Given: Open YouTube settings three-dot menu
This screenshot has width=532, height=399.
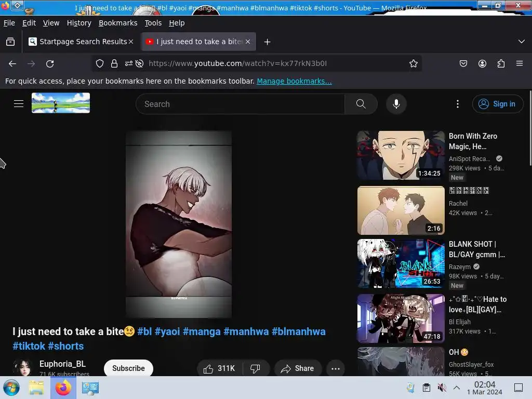Looking at the screenshot, I should point(457,104).
